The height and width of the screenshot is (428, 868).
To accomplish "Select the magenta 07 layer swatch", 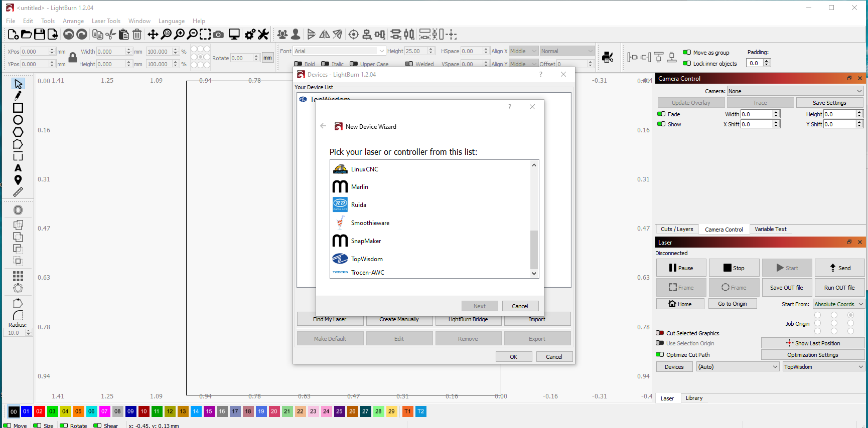I will tap(104, 411).
